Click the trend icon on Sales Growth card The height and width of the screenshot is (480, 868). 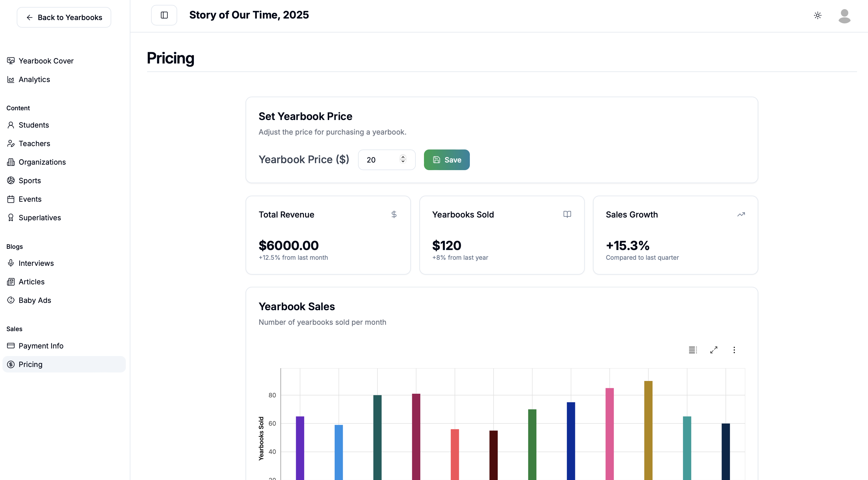click(741, 214)
